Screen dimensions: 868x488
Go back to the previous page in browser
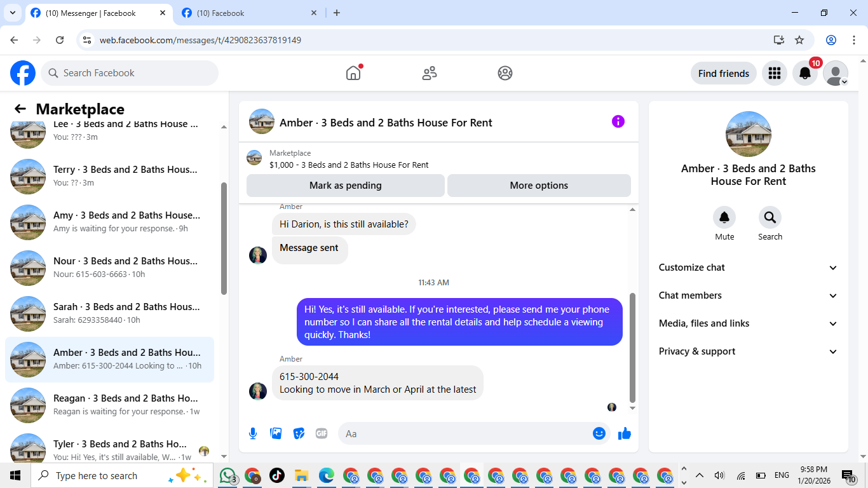(x=14, y=40)
